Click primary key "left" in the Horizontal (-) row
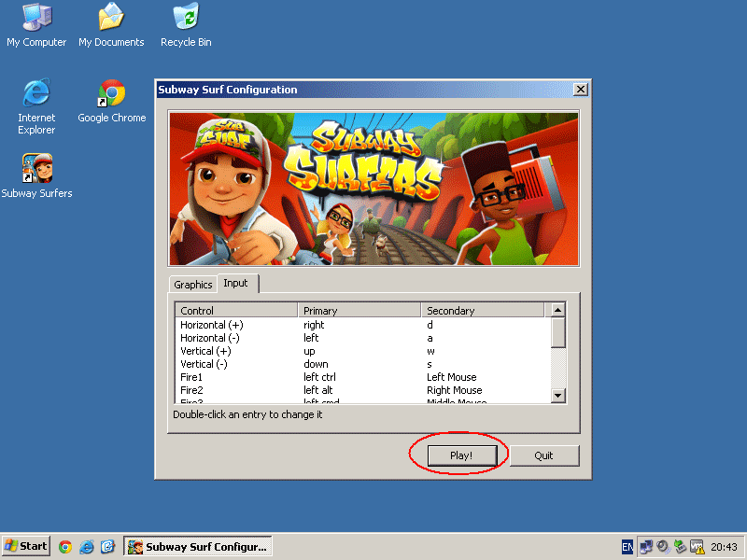Screen dimensions: 747x560 (311, 338)
